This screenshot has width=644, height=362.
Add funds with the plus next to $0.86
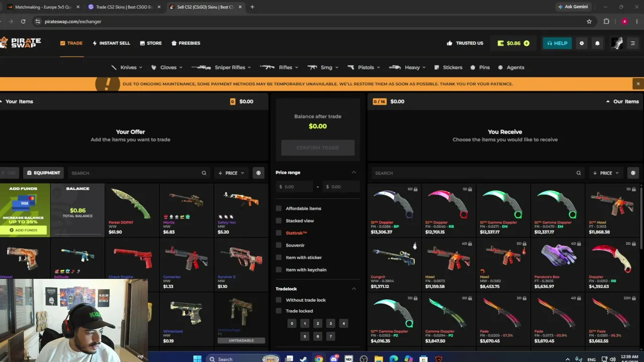click(x=526, y=43)
